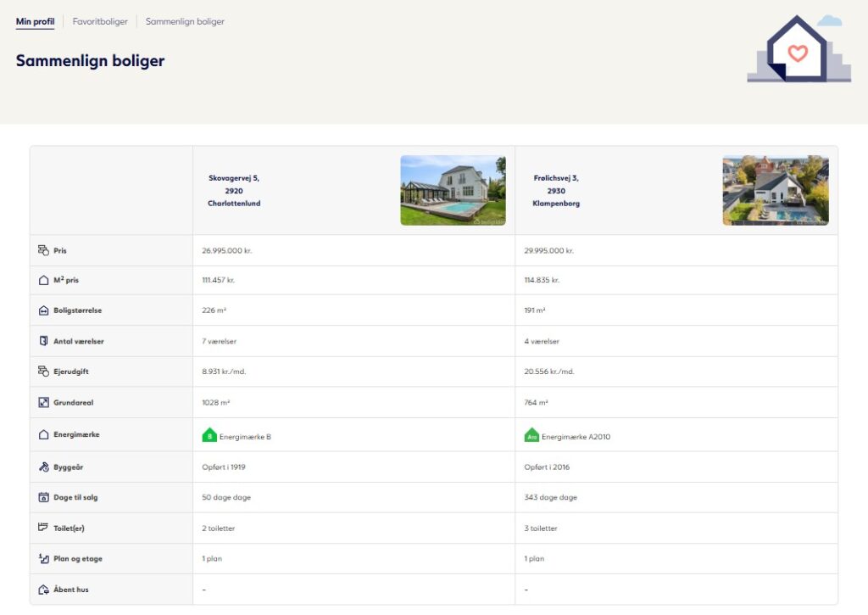The width and height of the screenshot is (868, 615).
Task: Click the Boligstørrelse house icon
Action: point(43,310)
